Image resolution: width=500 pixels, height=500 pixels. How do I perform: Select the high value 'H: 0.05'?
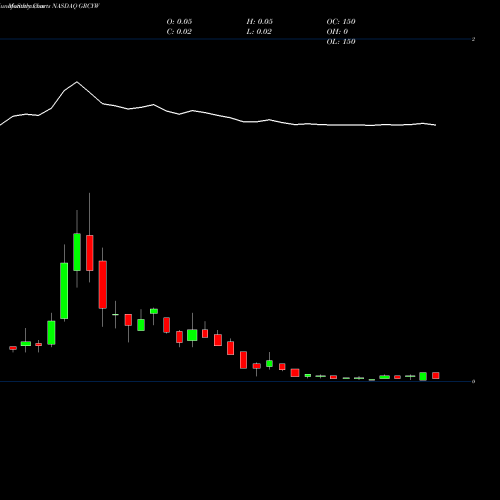point(259,21)
